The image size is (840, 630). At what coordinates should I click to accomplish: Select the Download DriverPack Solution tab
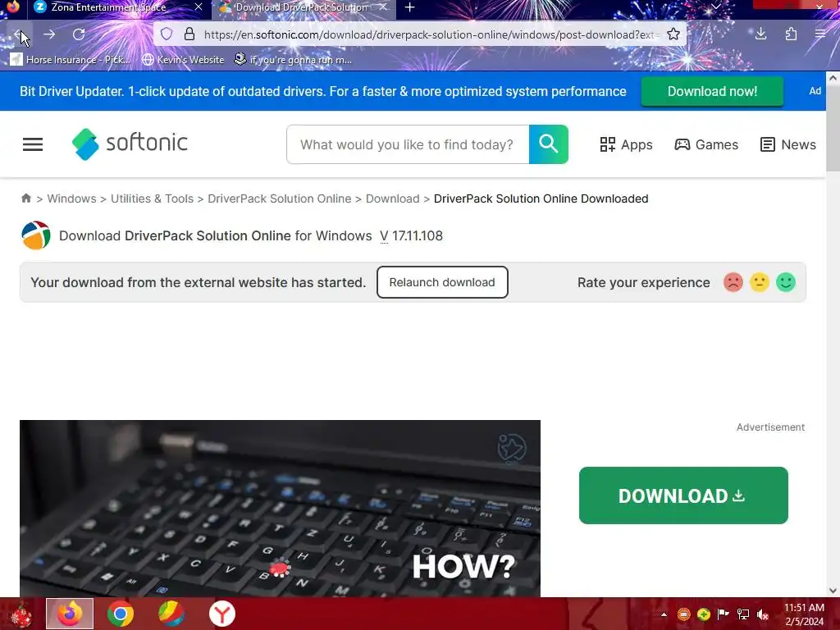click(300, 7)
